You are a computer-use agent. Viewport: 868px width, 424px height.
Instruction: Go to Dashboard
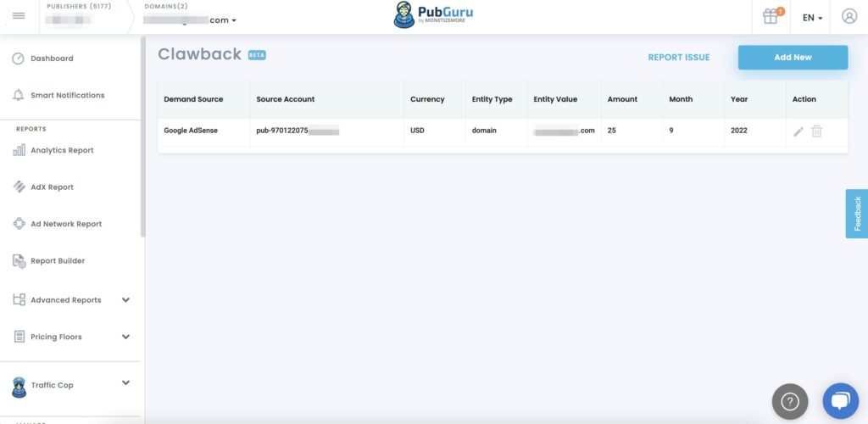(x=52, y=59)
